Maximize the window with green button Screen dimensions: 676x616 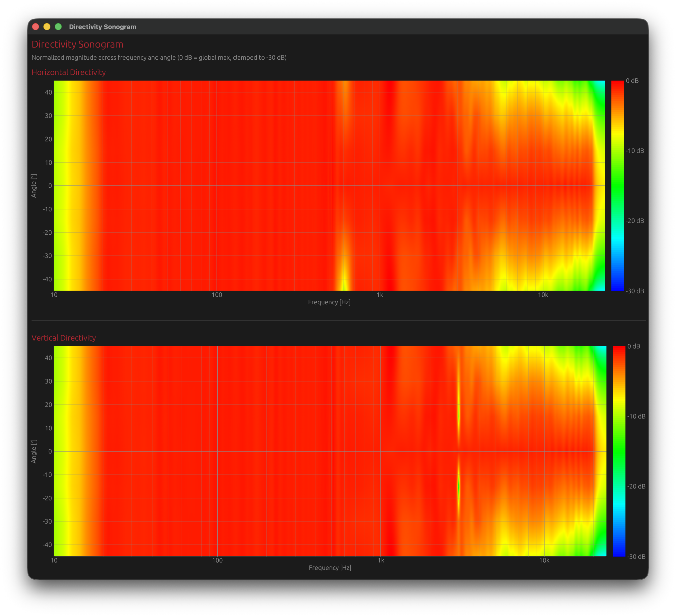[x=58, y=27]
